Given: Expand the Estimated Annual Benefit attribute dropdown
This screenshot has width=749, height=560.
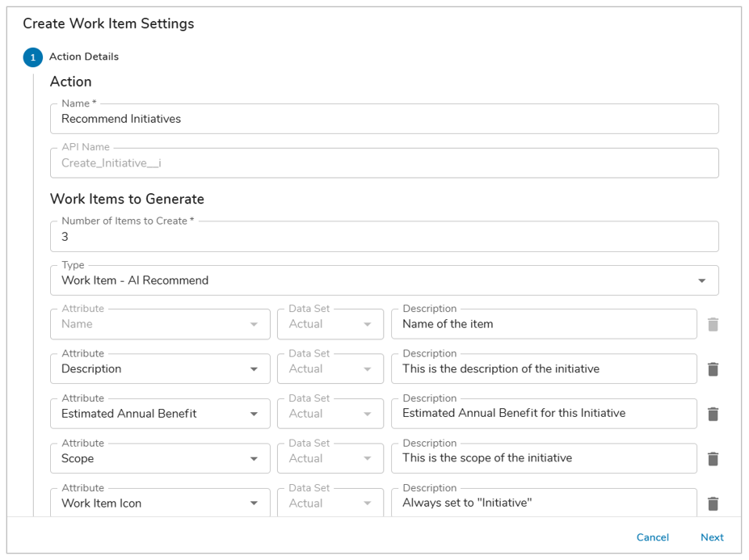Looking at the screenshot, I should pos(254,414).
